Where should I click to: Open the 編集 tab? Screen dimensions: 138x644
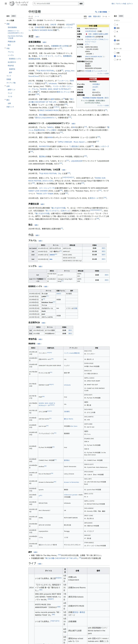pyautogui.click(x=90, y=17)
